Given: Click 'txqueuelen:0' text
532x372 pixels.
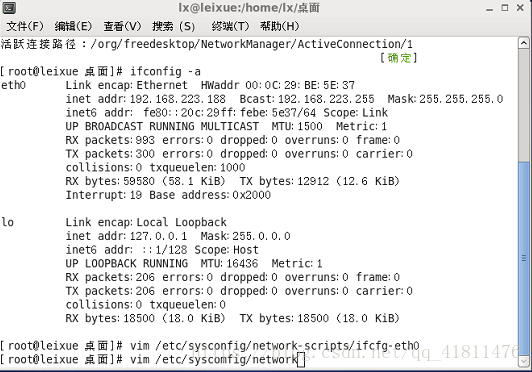Looking at the screenshot, I should pos(188,305).
